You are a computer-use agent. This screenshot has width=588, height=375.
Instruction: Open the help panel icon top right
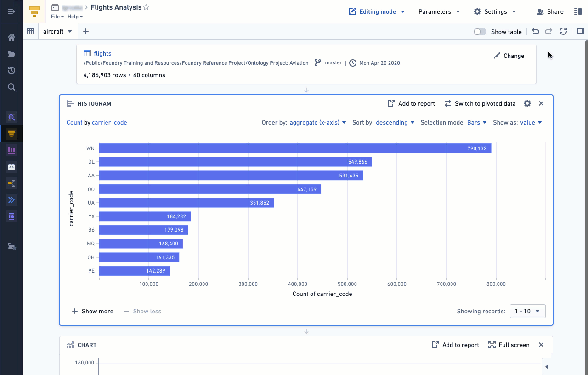tap(578, 11)
